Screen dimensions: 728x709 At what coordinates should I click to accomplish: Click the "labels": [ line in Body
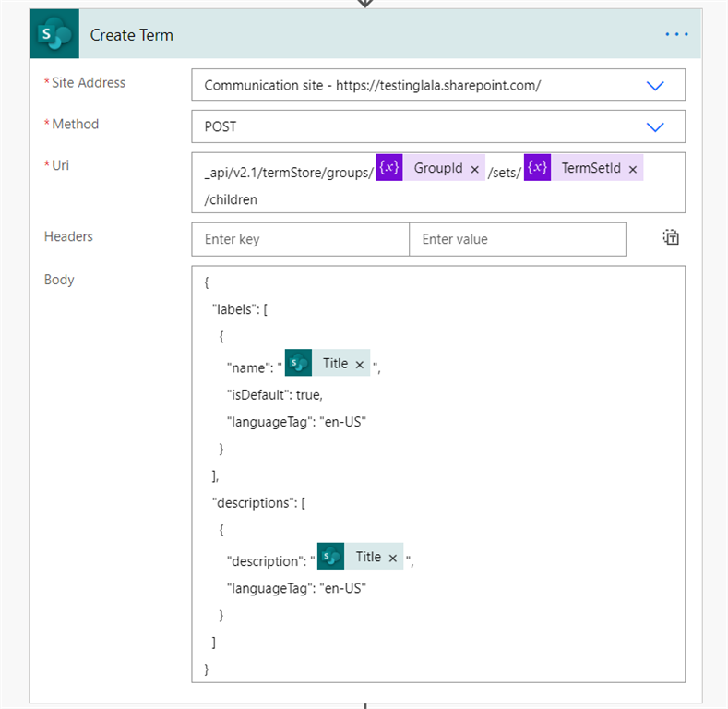pyautogui.click(x=240, y=309)
